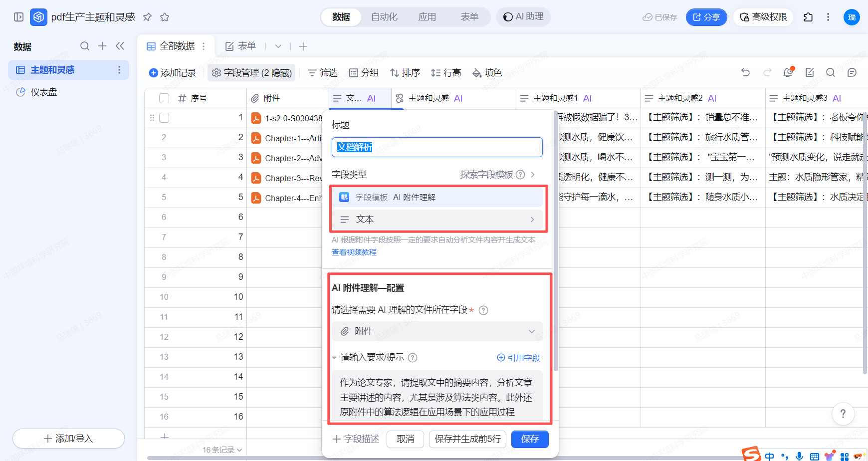Search the sidebar data list
The width and height of the screenshot is (868, 461).
[x=85, y=46]
